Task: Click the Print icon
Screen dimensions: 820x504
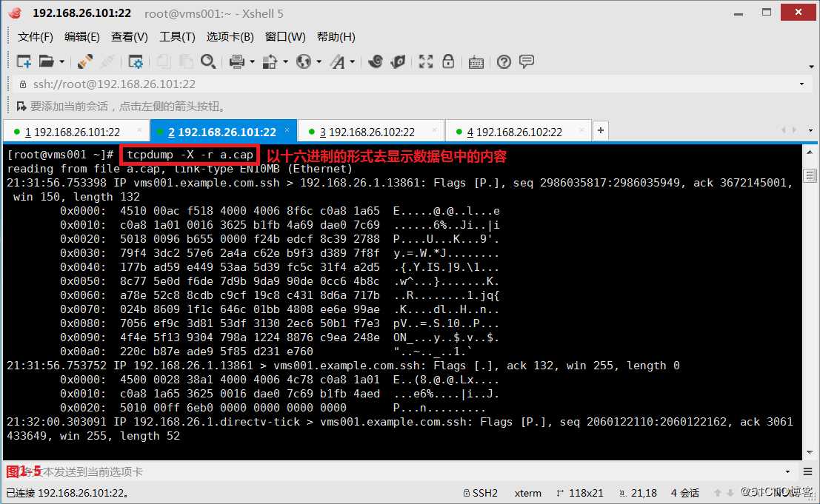Action: pyautogui.click(x=237, y=61)
